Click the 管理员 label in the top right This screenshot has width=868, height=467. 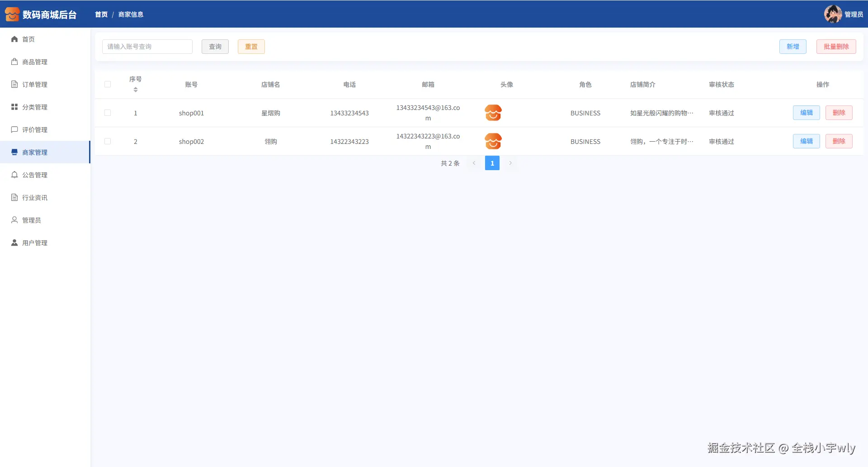[x=854, y=14]
